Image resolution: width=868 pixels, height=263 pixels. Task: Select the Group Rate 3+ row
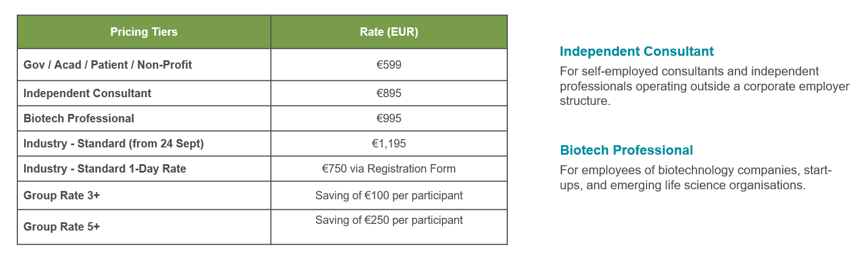(262, 195)
